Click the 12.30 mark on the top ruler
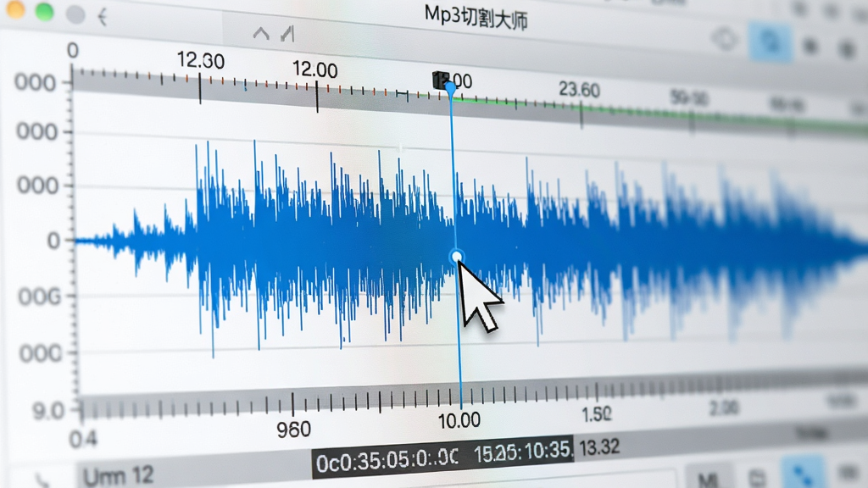 pos(200,60)
